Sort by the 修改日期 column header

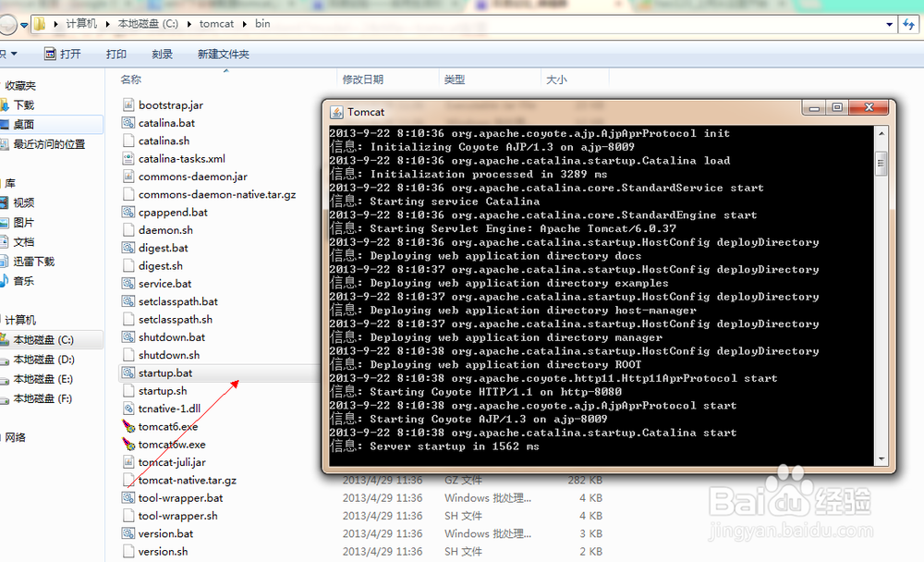click(363, 79)
